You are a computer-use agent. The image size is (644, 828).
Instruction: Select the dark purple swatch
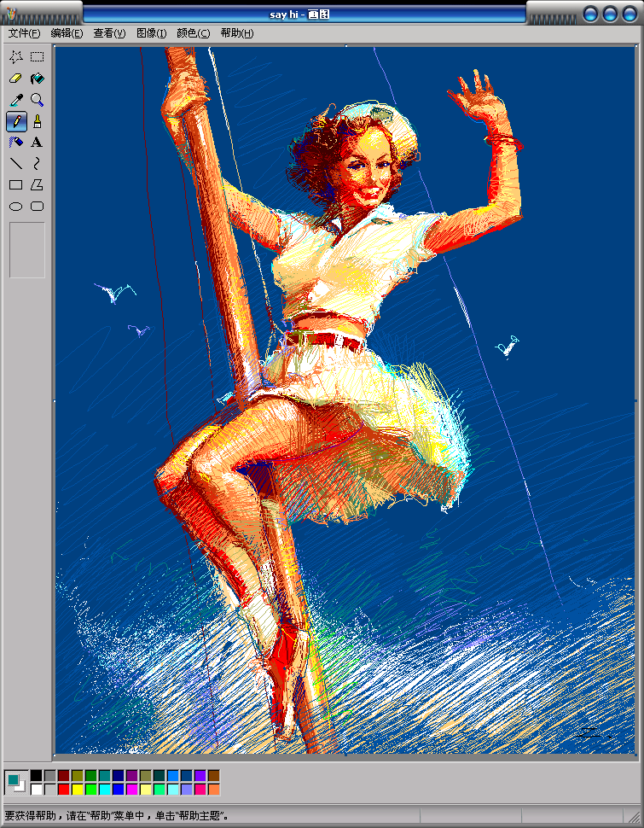click(x=132, y=776)
